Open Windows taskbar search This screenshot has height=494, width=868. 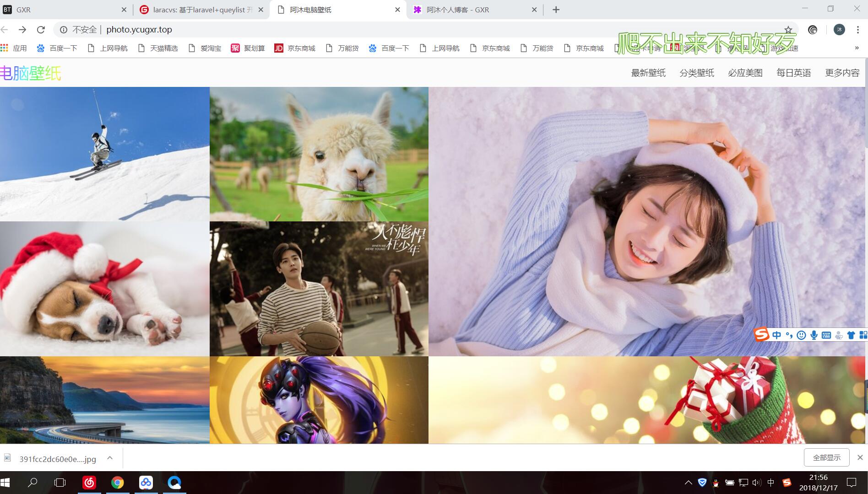(33, 483)
